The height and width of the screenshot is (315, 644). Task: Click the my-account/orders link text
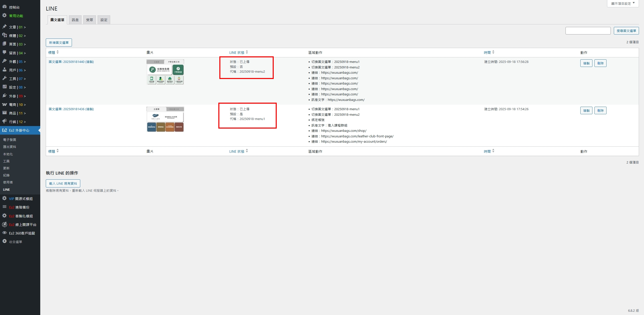point(354,141)
